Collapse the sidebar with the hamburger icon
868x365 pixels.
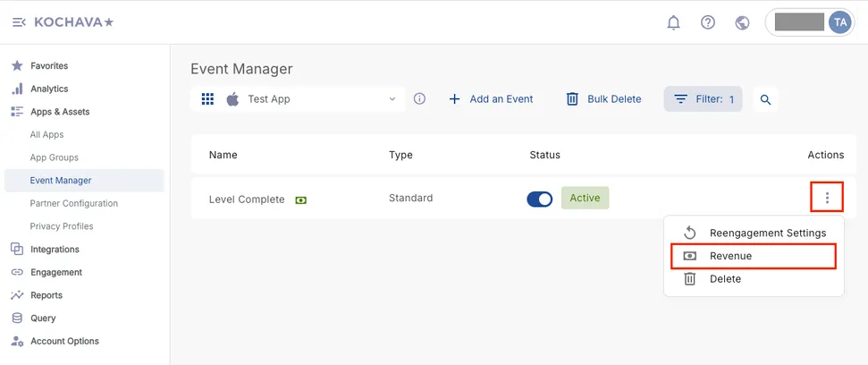pos(19,22)
